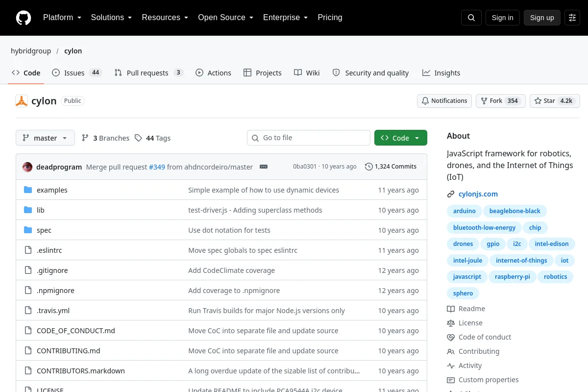The height and width of the screenshot is (392, 588).
Task: Star the cylon repository
Action: (555, 101)
